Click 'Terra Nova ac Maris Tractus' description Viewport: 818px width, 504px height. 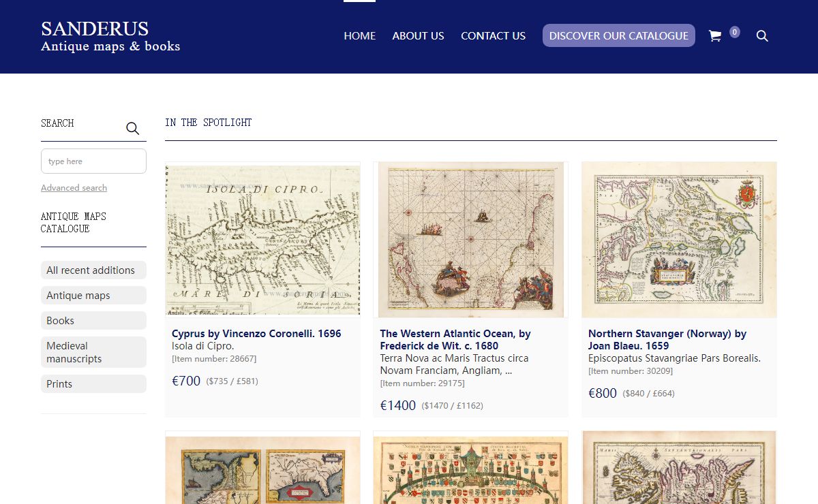(454, 364)
